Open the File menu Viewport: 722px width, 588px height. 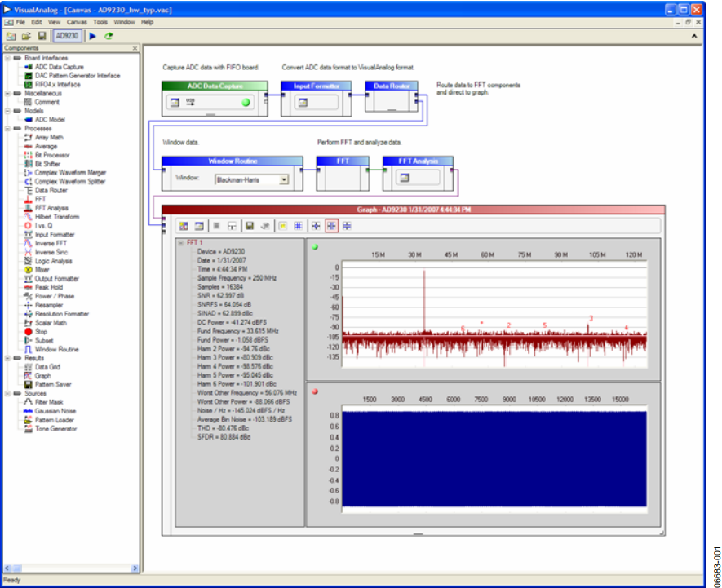tap(20, 22)
